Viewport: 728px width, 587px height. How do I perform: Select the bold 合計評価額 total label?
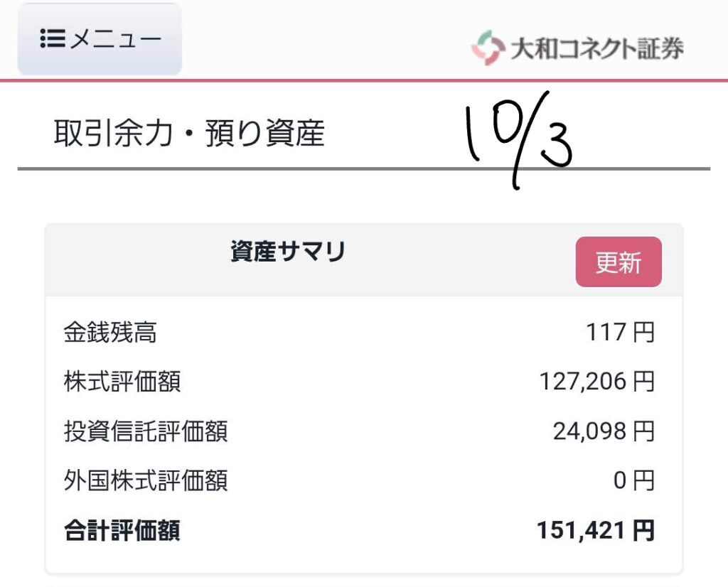click(122, 530)
